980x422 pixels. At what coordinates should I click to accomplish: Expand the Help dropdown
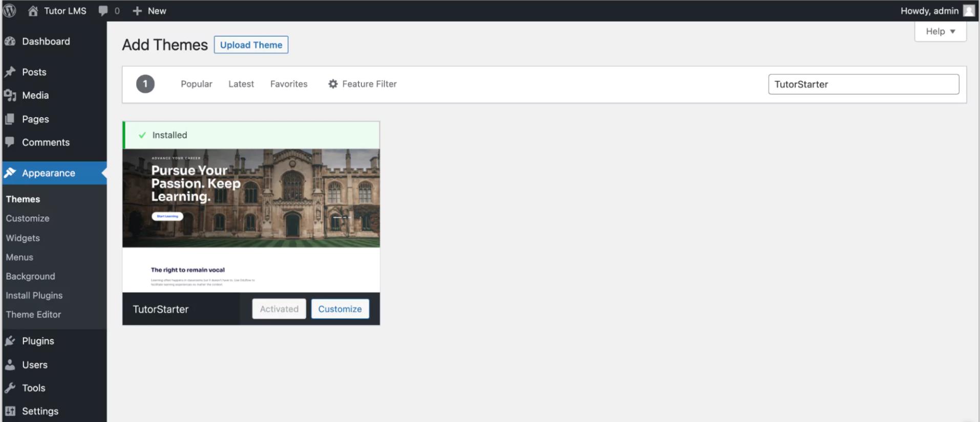(941, 31)
